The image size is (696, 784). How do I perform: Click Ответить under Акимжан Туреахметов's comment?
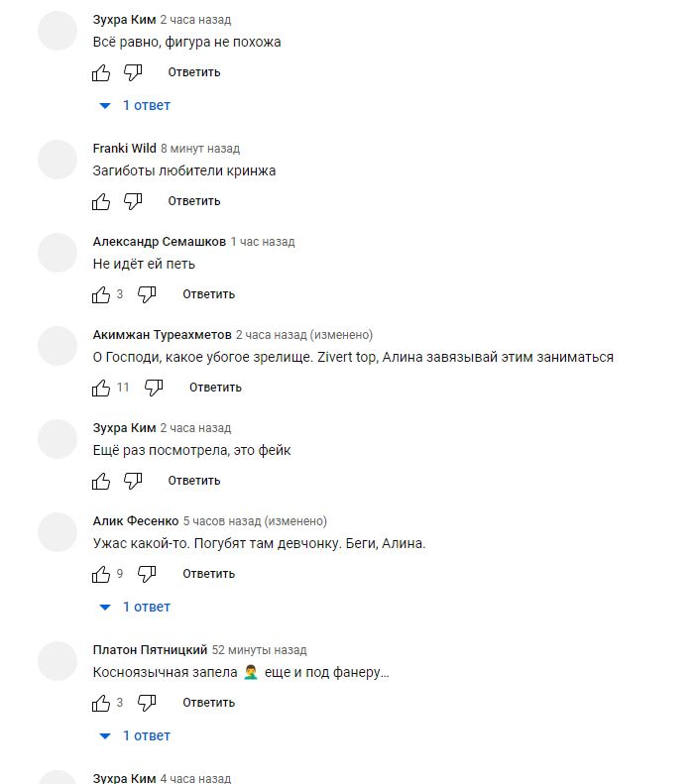click(x=215, y=388)
